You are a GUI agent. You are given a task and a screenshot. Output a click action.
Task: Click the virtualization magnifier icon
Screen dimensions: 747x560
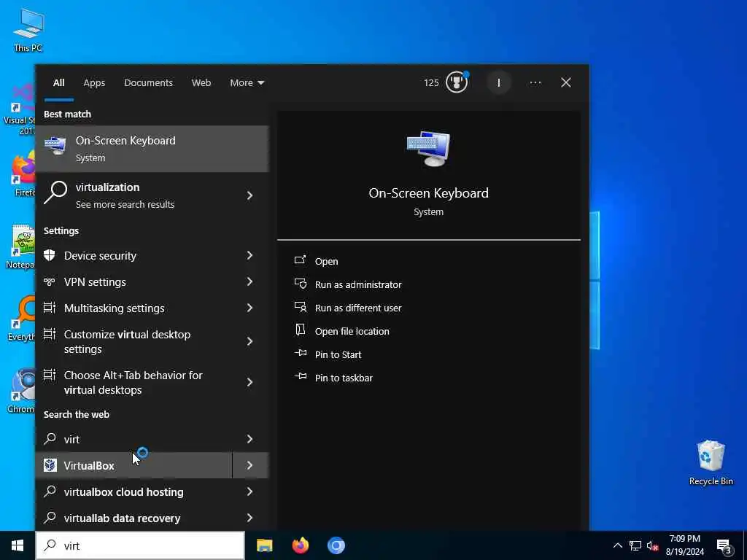point(55,192)
